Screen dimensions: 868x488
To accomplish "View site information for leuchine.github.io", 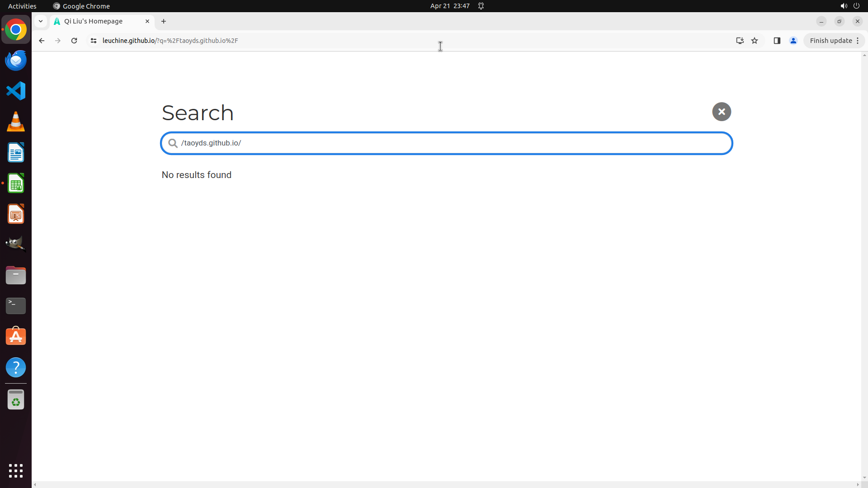I will point(94,41).
